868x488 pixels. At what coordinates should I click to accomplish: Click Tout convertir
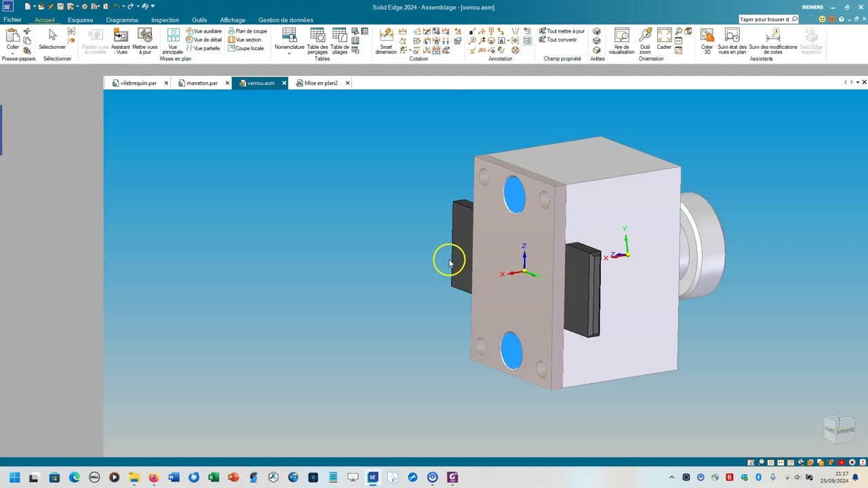coord(558,40)
